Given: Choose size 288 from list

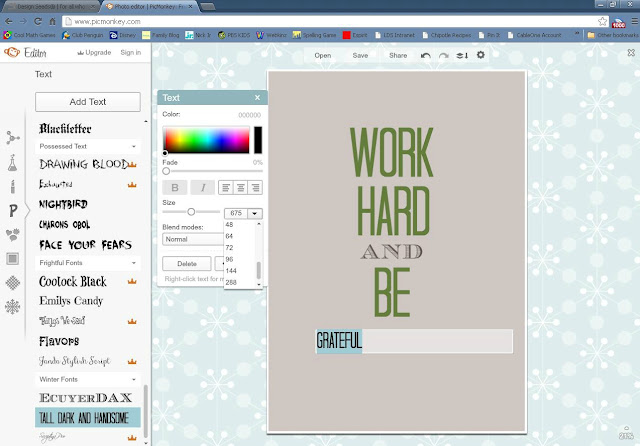Looking at the screenshot, I should 231,282.
